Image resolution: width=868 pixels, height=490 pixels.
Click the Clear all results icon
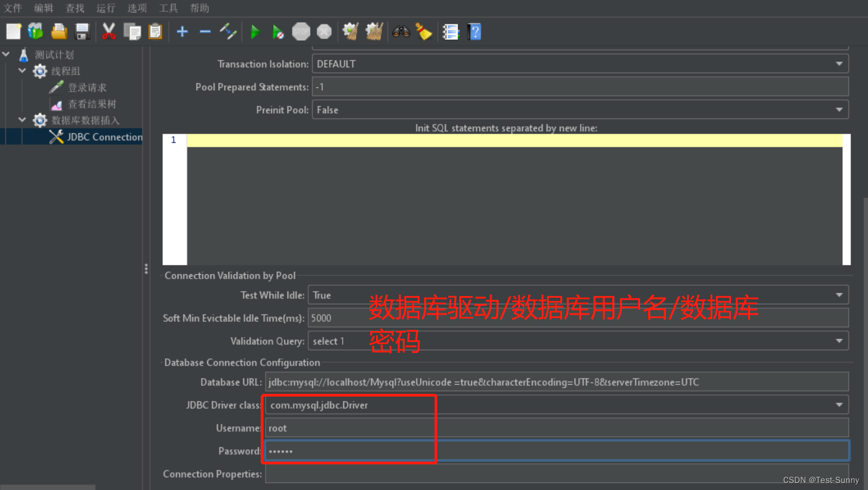[x=374, y=32]
